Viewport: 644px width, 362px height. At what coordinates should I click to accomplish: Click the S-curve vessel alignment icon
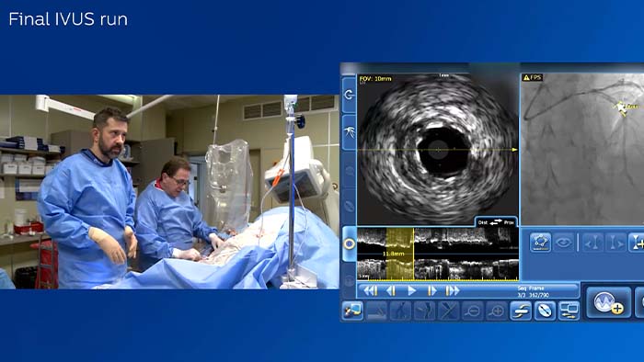point(521,311)
